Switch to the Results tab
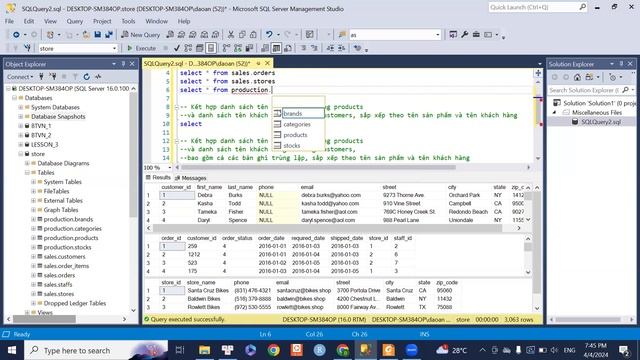Viewport: 640px width, 360px height. 158,178
